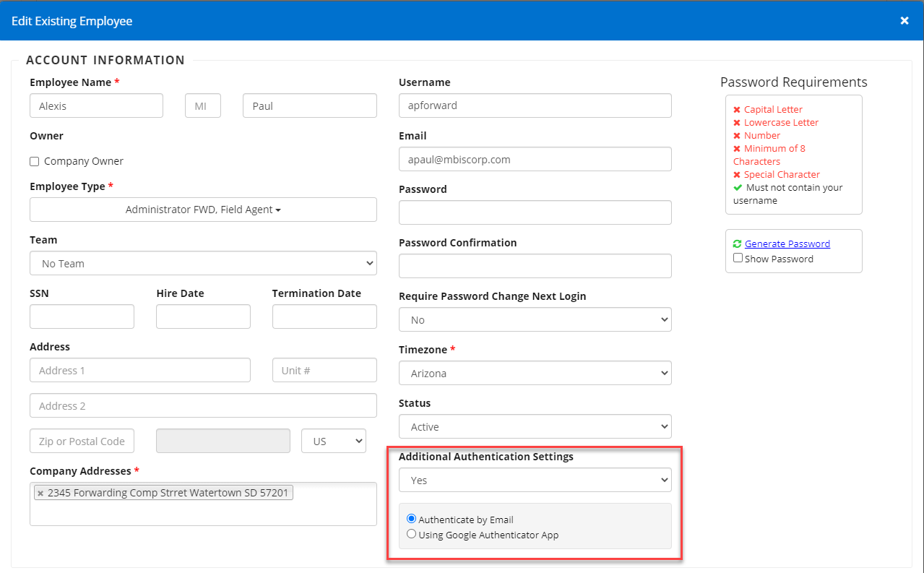Click the ACCOUNT INFORMATION section heading

point(105,61)
